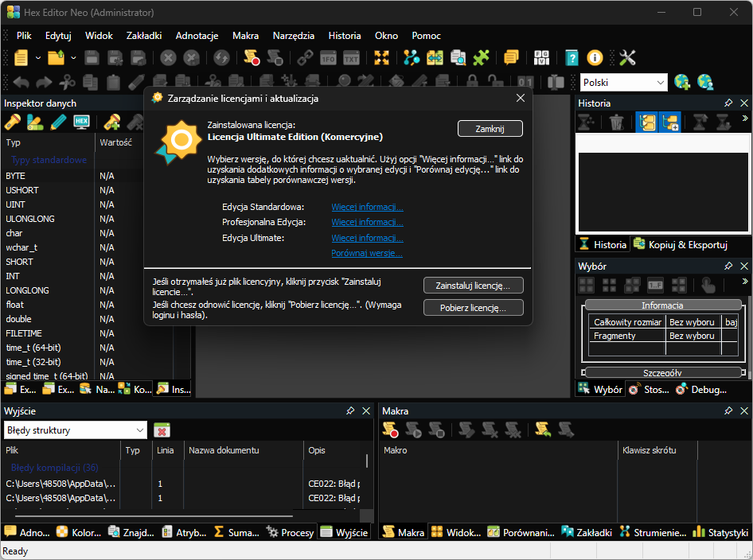Open the structure viewer branching icon
Screen dimensions: 753x560
(411, 58)
